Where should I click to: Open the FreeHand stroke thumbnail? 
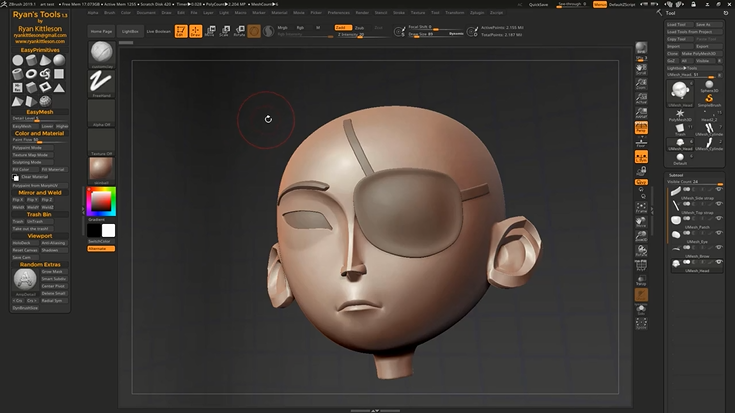tap(101, 82)
